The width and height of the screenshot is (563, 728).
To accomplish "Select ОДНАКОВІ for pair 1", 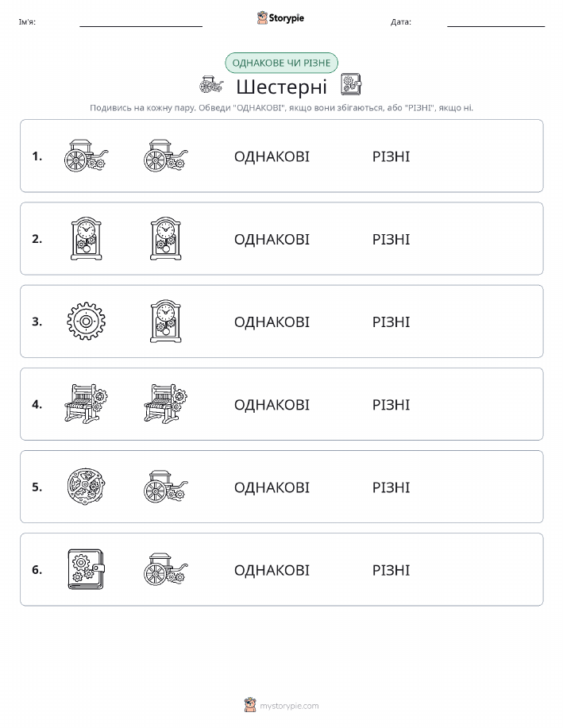I will [272, 156].
